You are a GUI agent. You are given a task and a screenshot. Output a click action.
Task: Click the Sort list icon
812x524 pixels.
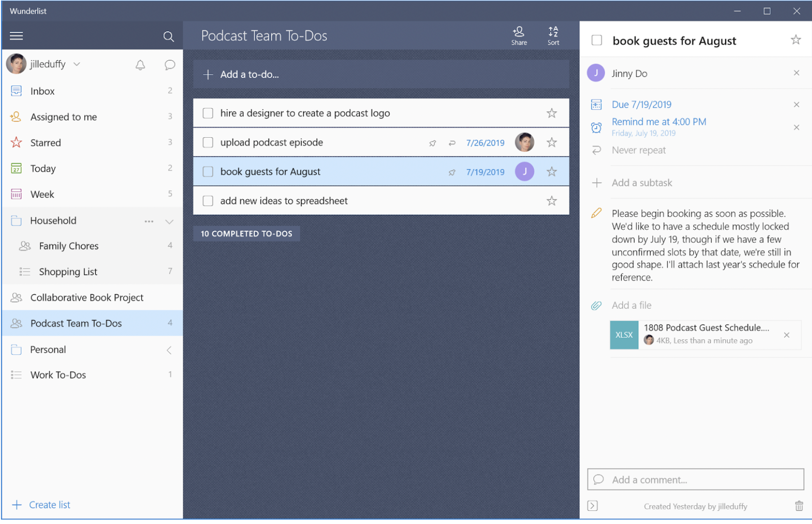[x=553, y=36]
